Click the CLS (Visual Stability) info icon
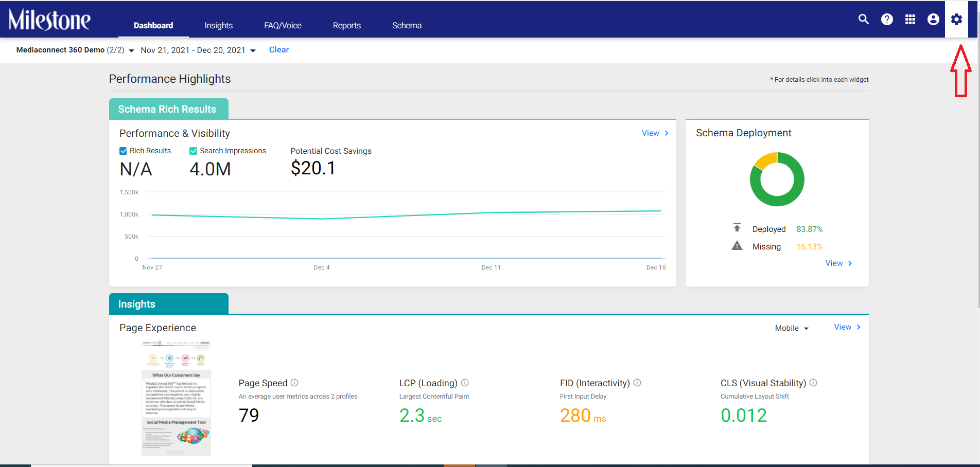The image size is (980, 467). coord(813,383)
